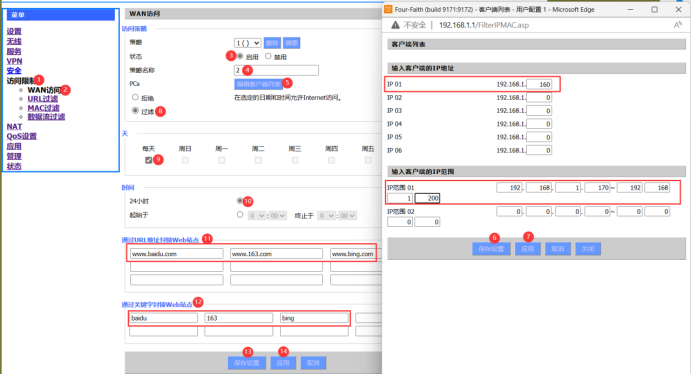Click the 编辑客户端列表 button
The image size is (692, 374).
click(258, 84)
